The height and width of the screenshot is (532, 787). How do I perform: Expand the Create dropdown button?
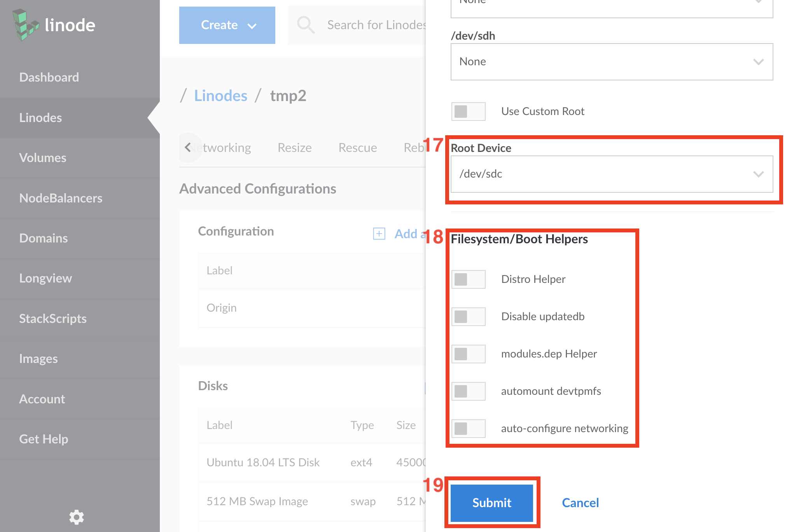[x=227, y=25]
